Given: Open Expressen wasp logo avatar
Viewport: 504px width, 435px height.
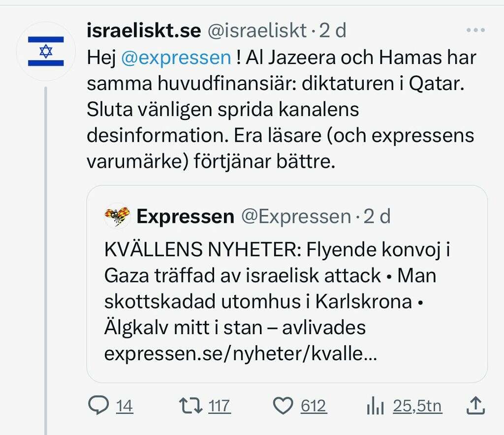Looking at the screenshot, I should (117, 216).
